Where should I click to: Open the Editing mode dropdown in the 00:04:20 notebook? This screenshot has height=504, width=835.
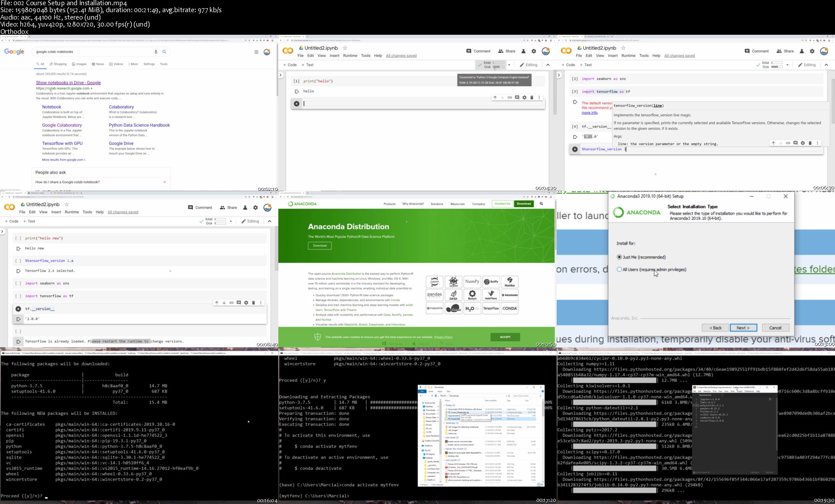pos(528,65)
